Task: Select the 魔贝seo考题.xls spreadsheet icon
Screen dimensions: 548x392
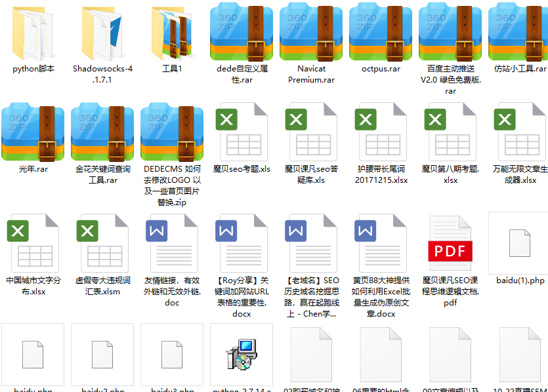Action: (x=242, y=132)
